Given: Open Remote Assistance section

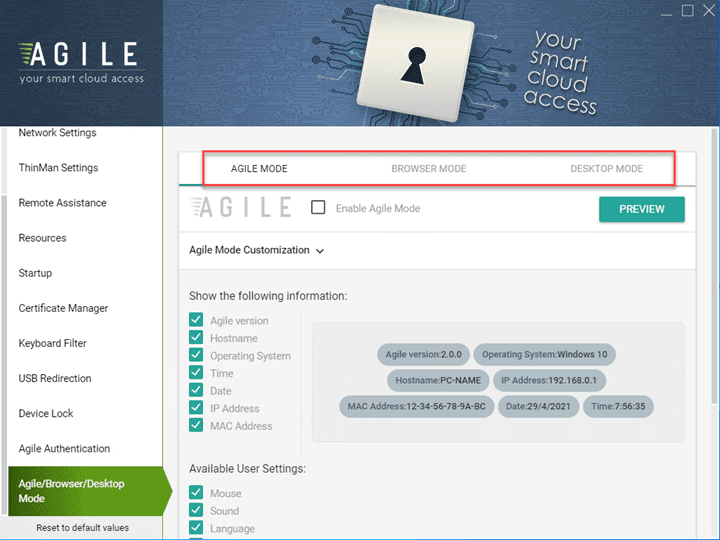Looking at the screenshot, I should tap(62, 203).
